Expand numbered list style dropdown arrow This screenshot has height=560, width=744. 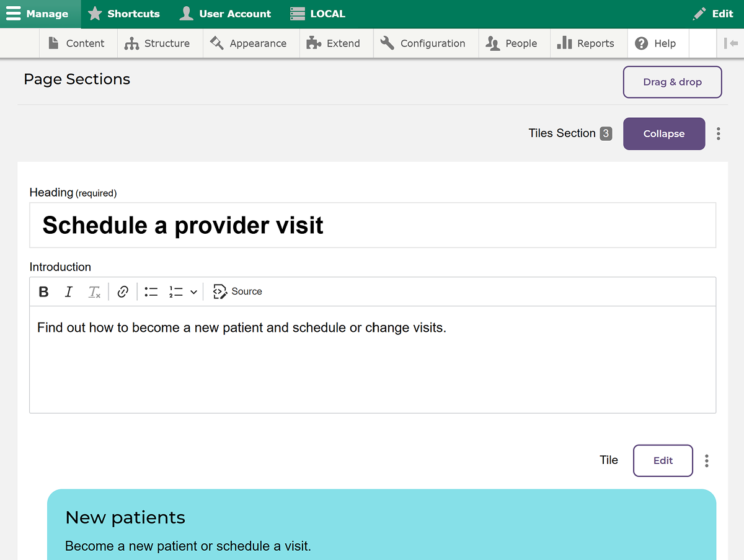(193, 291)
